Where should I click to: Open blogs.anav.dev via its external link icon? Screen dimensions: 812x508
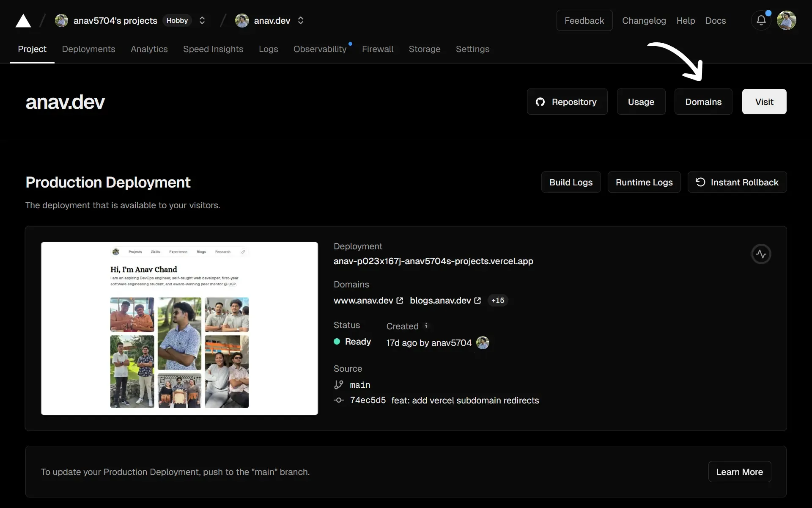coord(477,301)
